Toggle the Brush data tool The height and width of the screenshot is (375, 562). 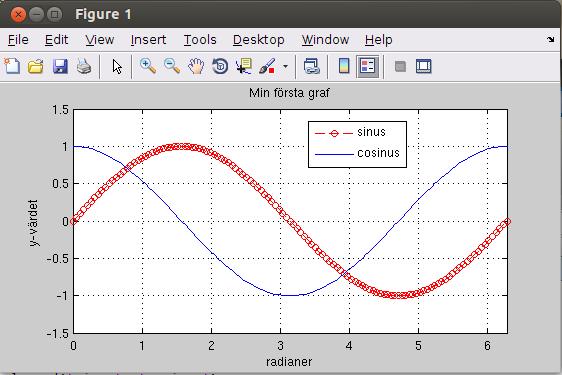(x=267, y=66)
